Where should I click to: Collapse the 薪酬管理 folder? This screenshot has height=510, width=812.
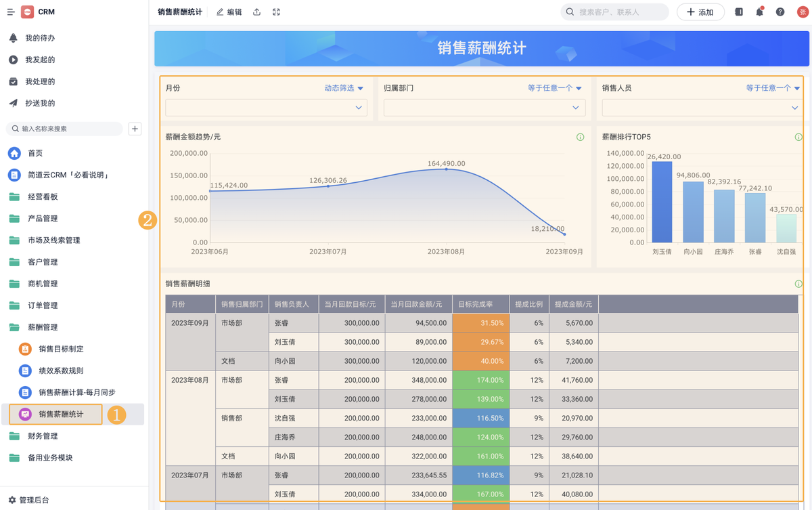(x=42, y=327)
